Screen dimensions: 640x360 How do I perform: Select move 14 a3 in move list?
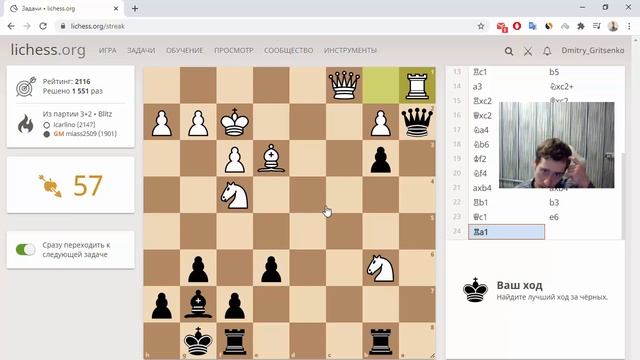coord(506,87)
